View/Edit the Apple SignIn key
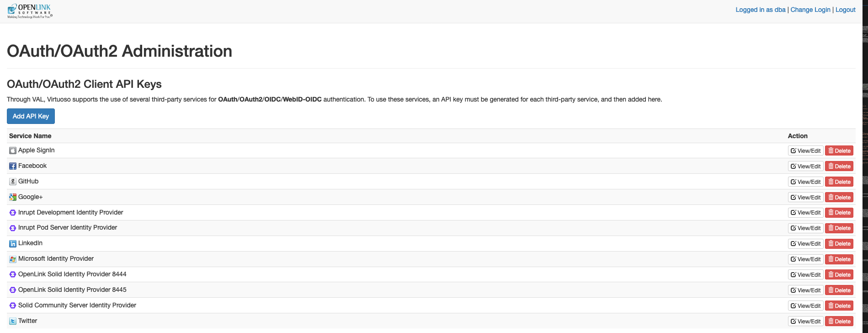This screenshot has height=333, width=868. click(805, 150)
